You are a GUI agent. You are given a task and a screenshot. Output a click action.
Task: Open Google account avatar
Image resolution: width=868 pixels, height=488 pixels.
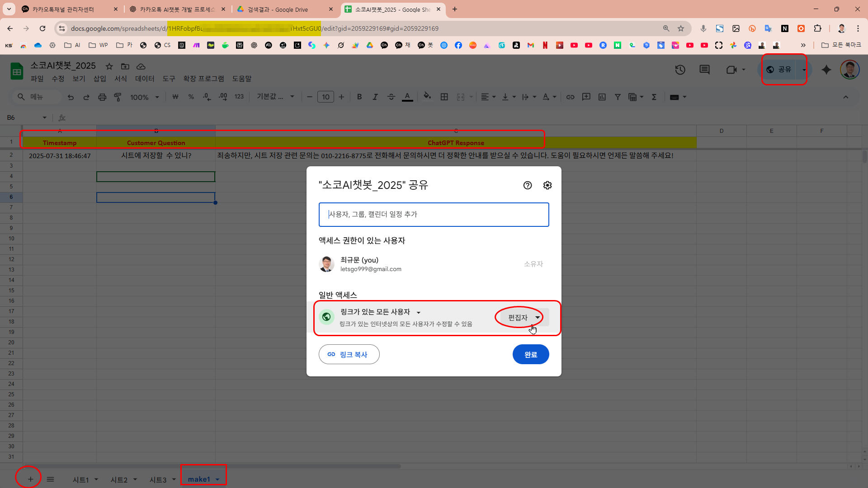(x=849, y=70)
